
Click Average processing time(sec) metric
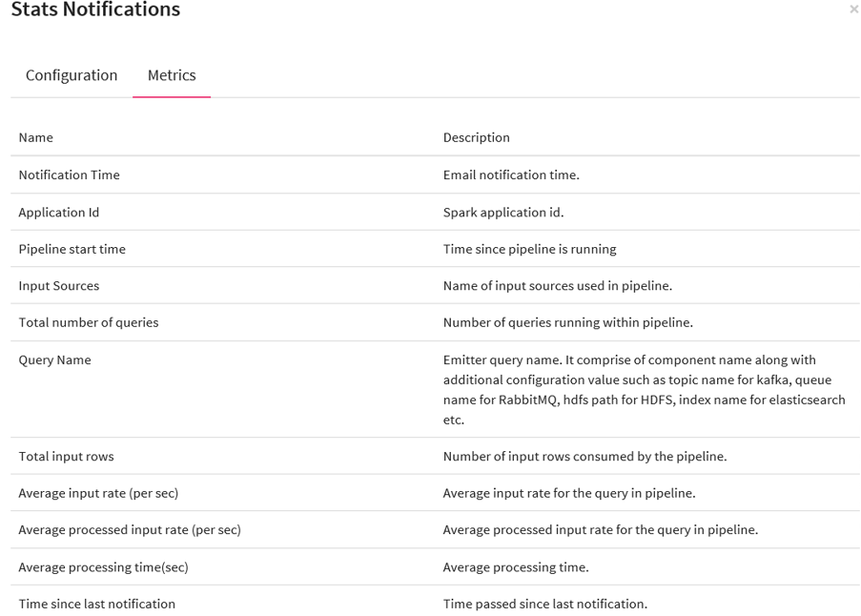pyautogui.click(x=103, y=566)
